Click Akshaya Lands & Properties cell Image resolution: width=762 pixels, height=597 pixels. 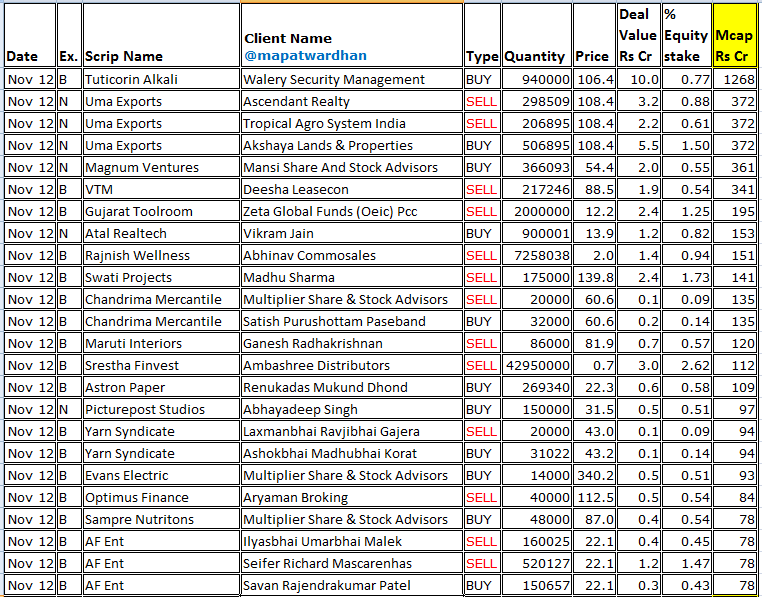pos(352,145)
